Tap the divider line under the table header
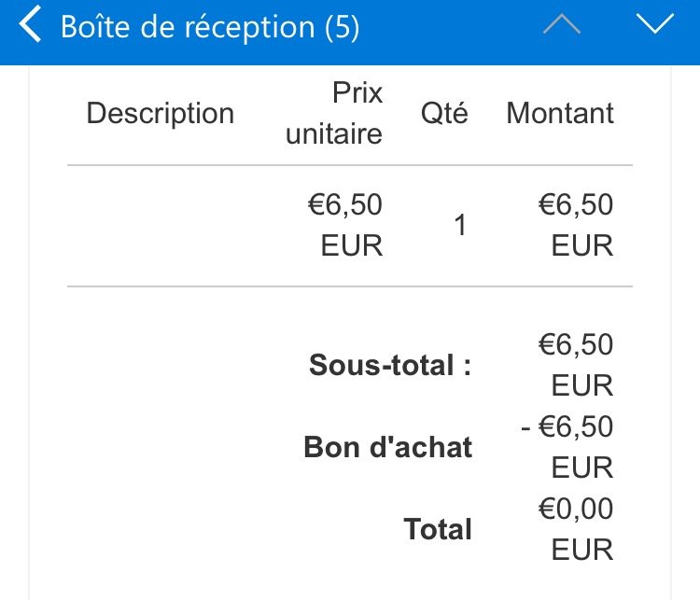The width and height of the screenshot is (700, 600). pos(350,165)
